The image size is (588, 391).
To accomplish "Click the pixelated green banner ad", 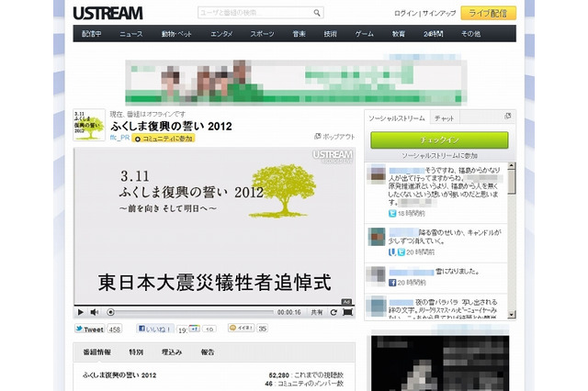I will 296,82.
